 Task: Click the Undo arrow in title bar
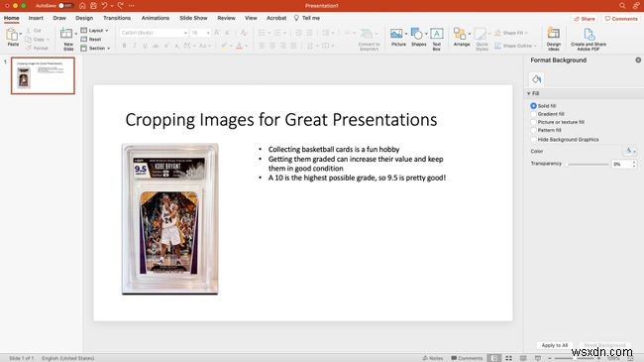click(104, 6)
